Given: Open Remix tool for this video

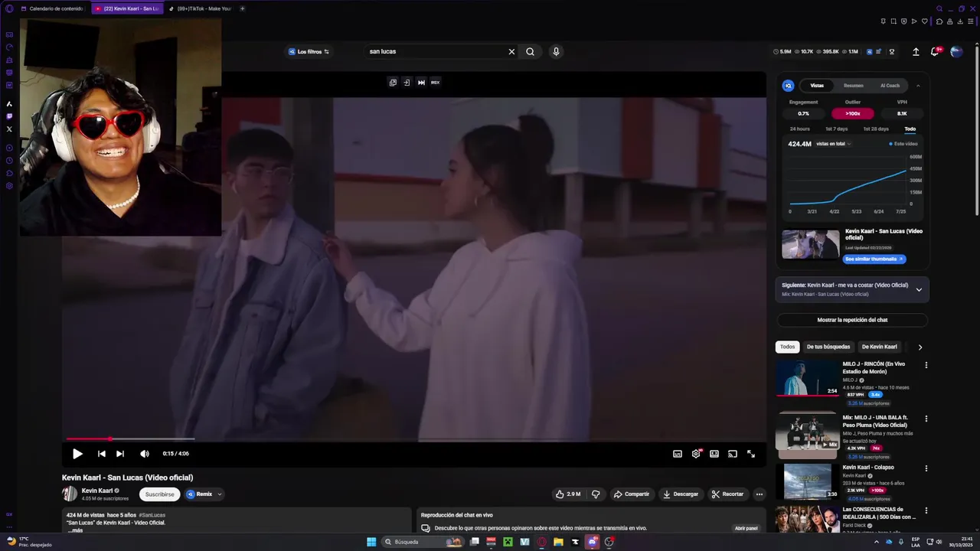Looking at the screenshot, I should click(x=199, y=494).
